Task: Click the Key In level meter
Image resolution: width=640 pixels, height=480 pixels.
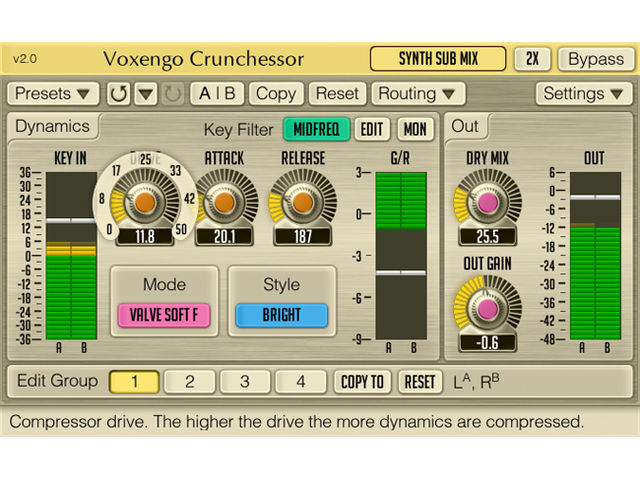Action: (71, 256)
